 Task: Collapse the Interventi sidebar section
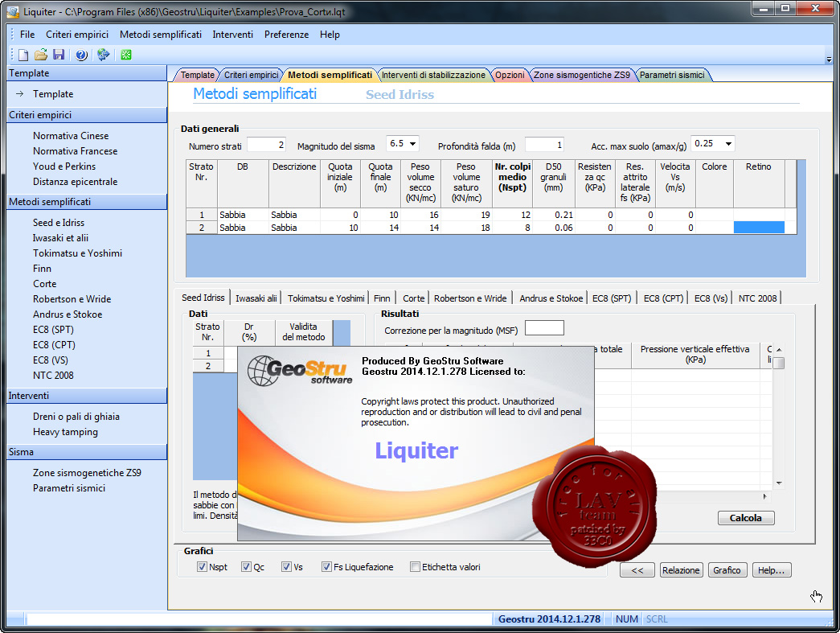click(87, 396)
